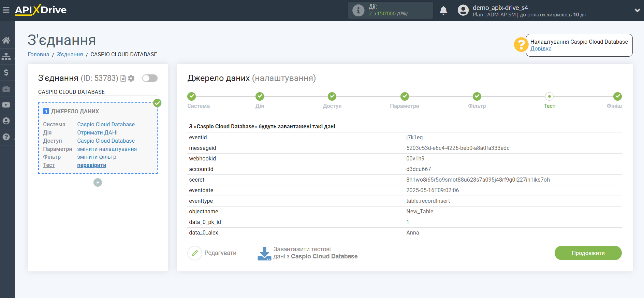Go to Фільтр step
This screenshot has height=298, width=644.
477,96
